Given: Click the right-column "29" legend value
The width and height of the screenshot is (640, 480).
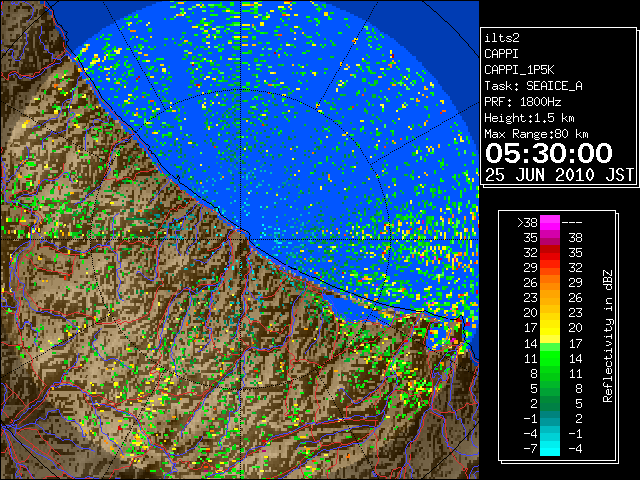Looking at the screenshot, I should (x=575, y=282).
